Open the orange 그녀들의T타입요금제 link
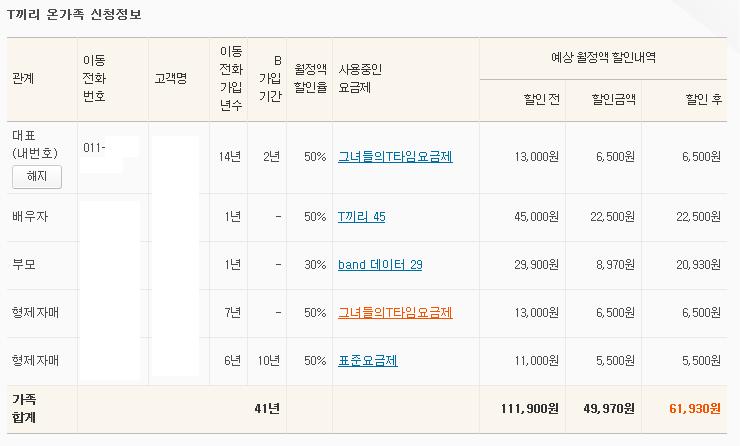Screen dimensions: 740x446 click(395, 313)
